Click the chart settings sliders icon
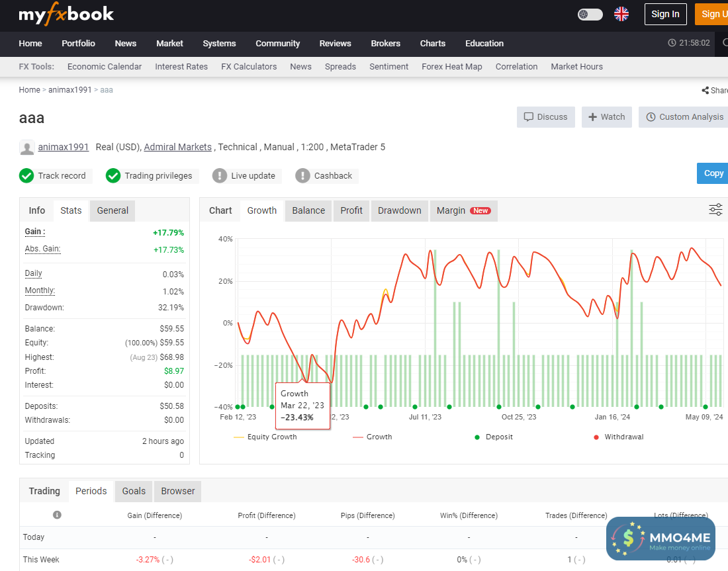Viewport: 728px width, 571px height. pyautogui.click(x=715, y=210)
